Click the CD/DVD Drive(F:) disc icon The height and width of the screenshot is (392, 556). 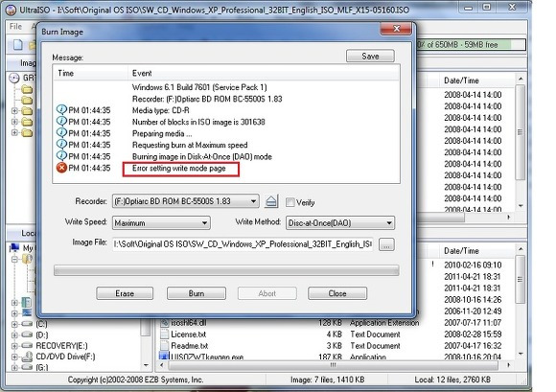(x=27, y=357)
